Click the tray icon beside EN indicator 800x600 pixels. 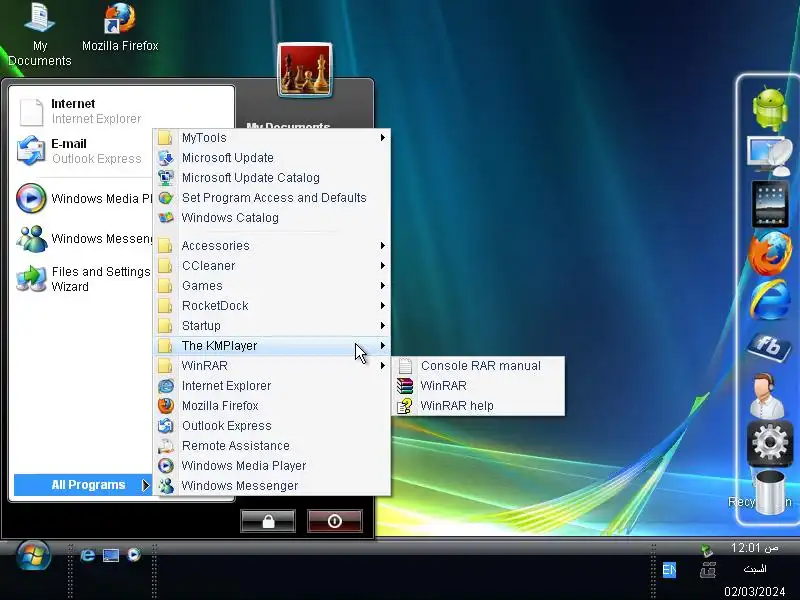tap(708, 569)
